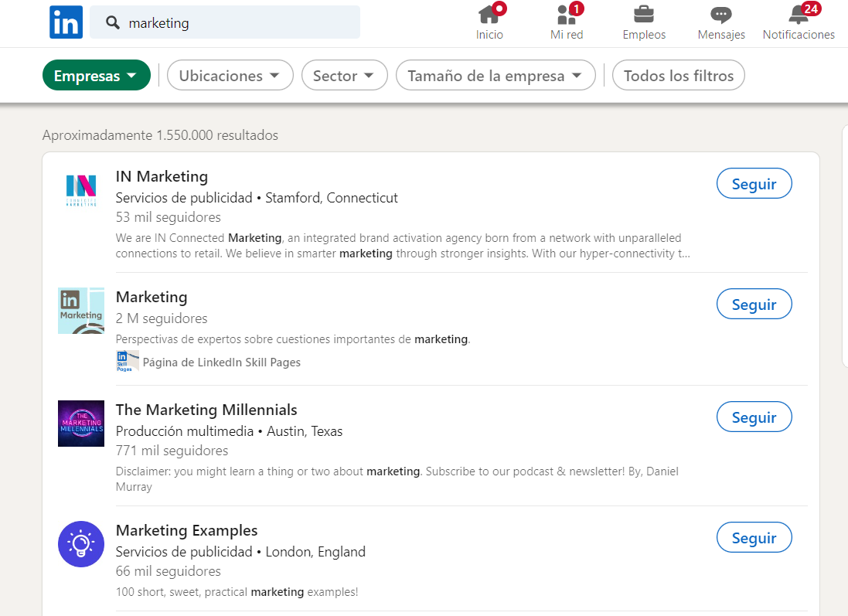The image size is (848, 616).
Task: Expand the Sector filter dropdown
Action: click(345, 75)
